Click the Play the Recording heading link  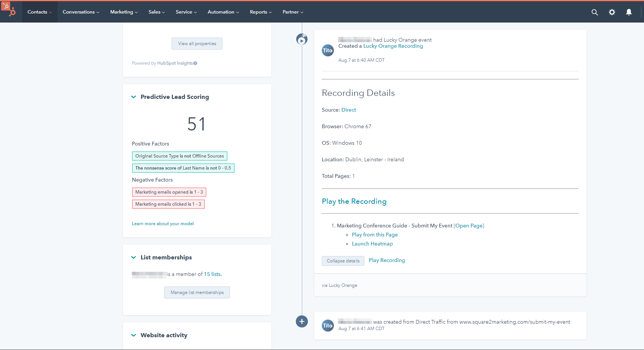(354, 201)
